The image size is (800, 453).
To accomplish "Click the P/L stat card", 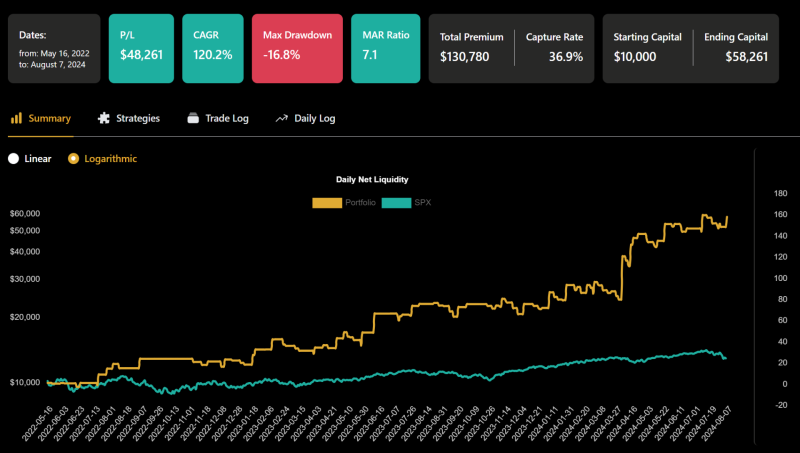I will pos(139,48).
